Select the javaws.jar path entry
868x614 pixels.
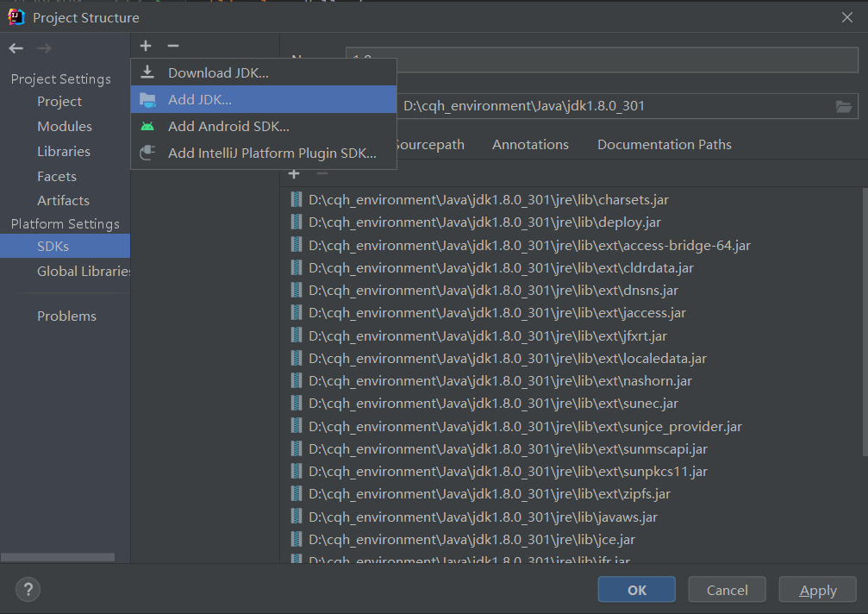(483, 517)
